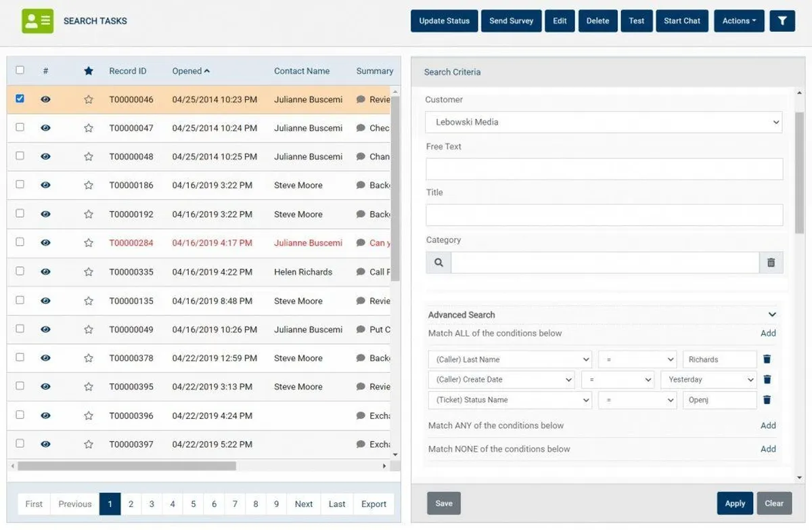Click the filter funnel icon in toolbar
Image resolution: width=812 pixels, height=530 pixels.
[x=782, y=20]
